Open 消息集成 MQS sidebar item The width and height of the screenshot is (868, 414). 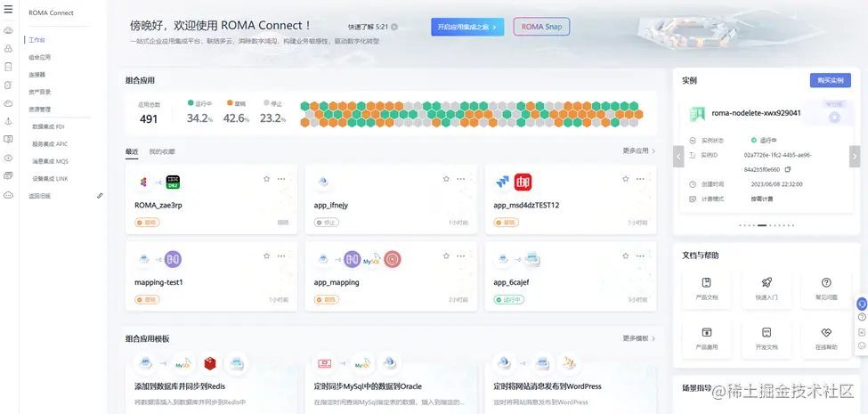point(51,161)
